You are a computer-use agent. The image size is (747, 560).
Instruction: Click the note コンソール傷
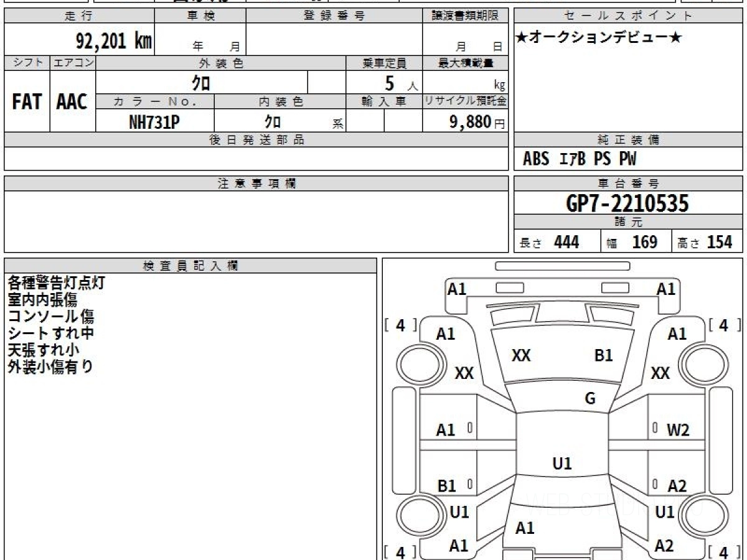click(51, 317)
